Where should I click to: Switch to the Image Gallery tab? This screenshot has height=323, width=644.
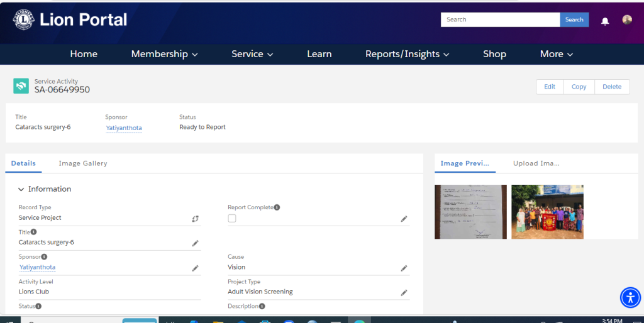click(83, 163)
